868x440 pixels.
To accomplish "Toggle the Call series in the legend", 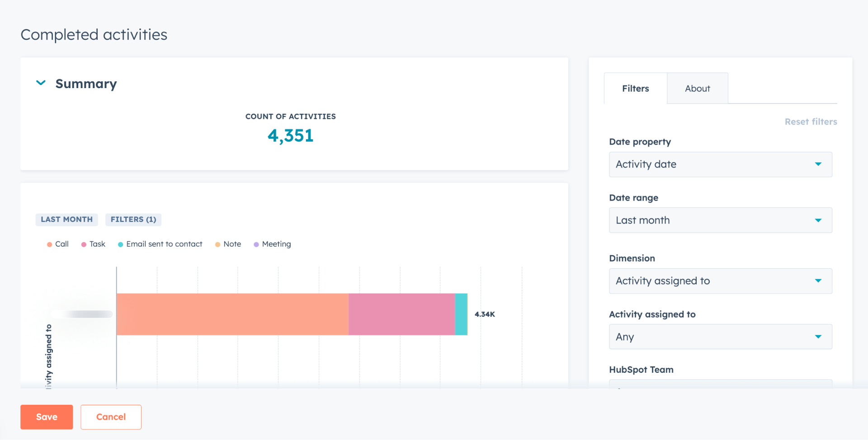I will click(57, 244).
